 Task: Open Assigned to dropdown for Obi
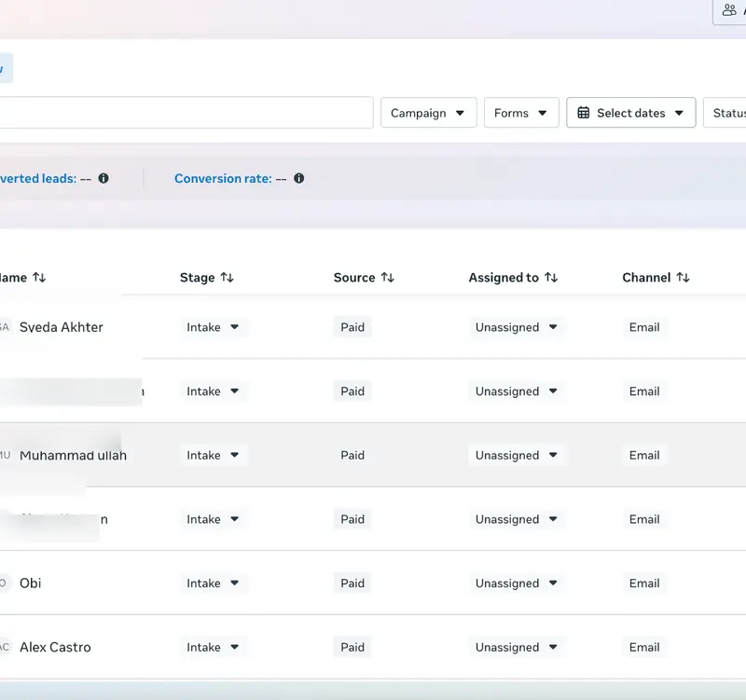(517, 583)
